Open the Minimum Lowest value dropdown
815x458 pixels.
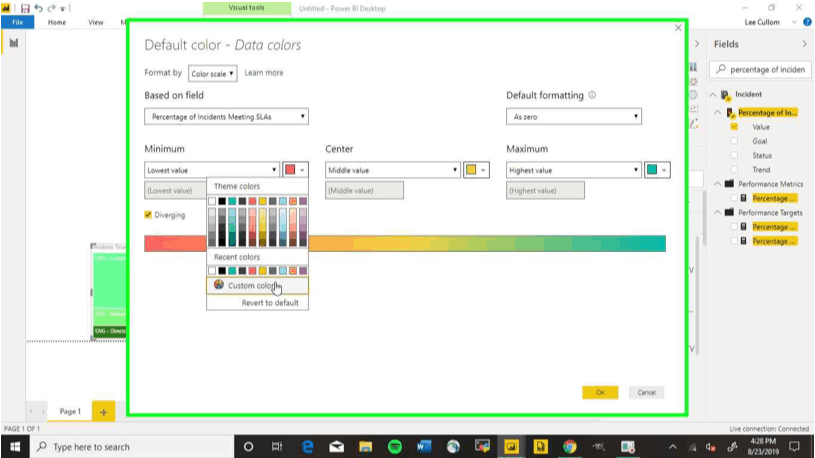212,170
